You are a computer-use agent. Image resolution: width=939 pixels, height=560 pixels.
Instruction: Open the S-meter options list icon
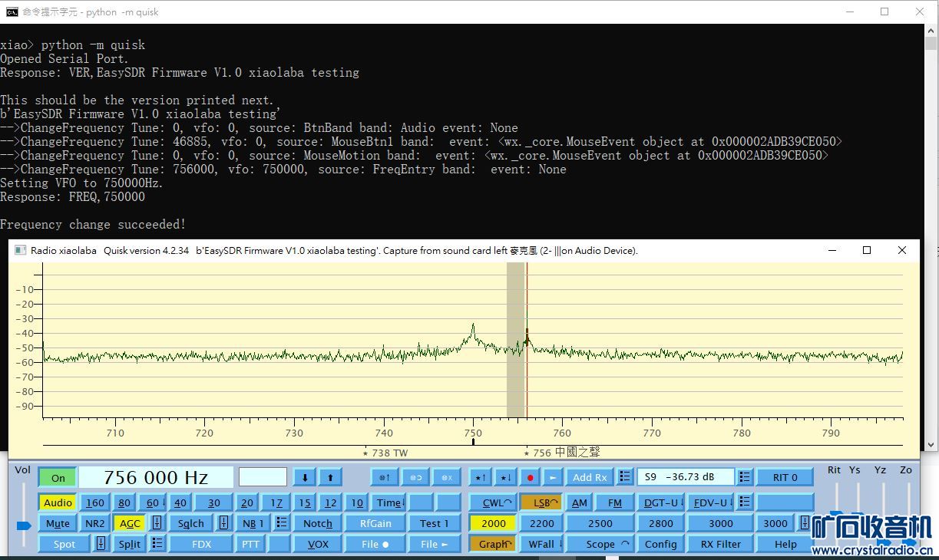pos(745,477)
